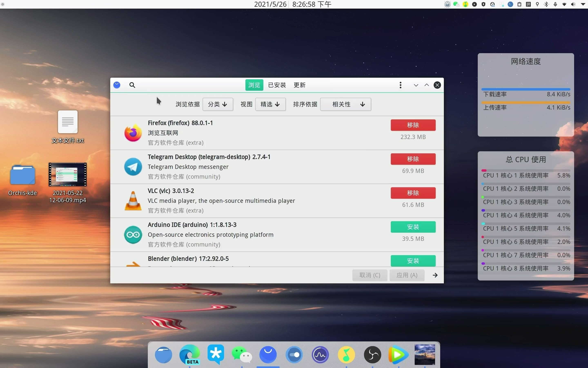Screen dimensions: 588x368
Task: Open system monitor icon in dock
Action: pyautogui.click(x=320, y=355)
